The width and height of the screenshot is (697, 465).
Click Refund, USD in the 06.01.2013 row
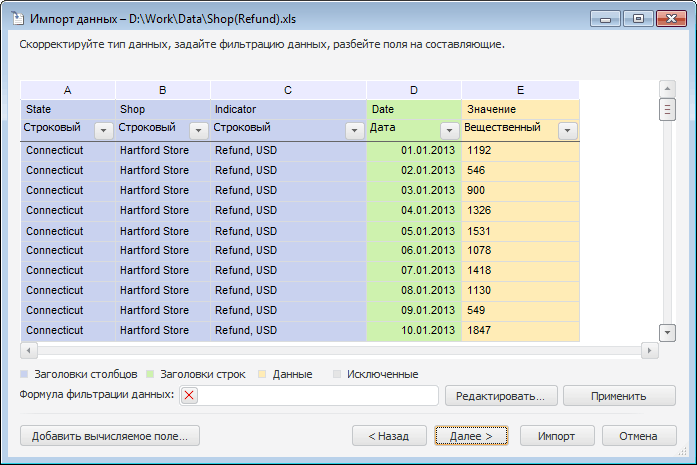pos(288,251)
